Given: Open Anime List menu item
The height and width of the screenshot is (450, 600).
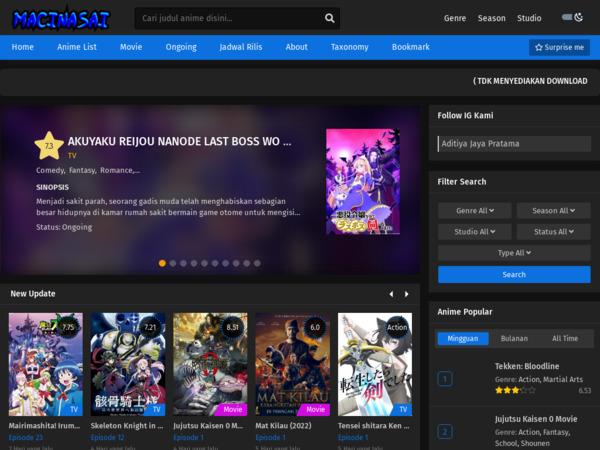Looking at the screenshot, I should click(77, 47).
